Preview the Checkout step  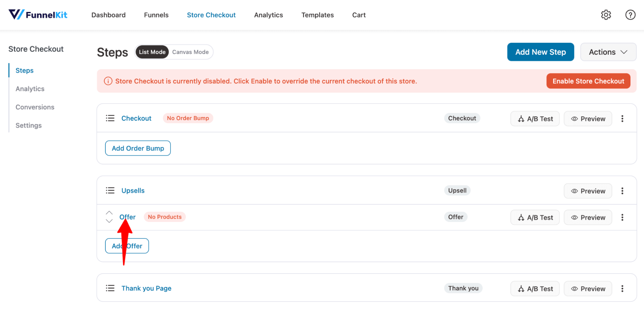click(x=588, y=119)
